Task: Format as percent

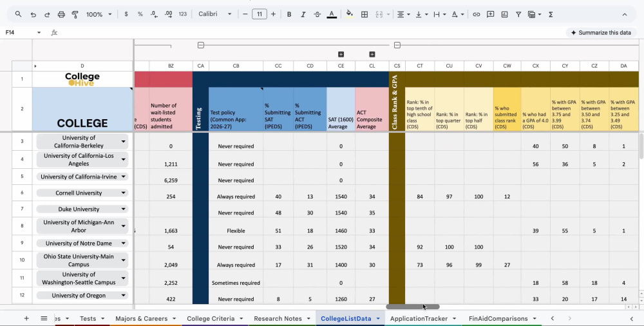Action: 140,14
